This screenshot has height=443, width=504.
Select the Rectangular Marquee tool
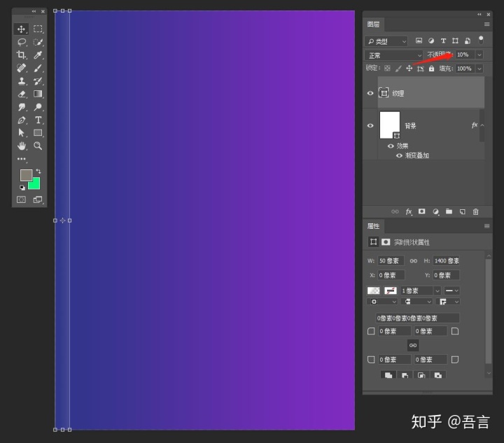pos(38,29)
